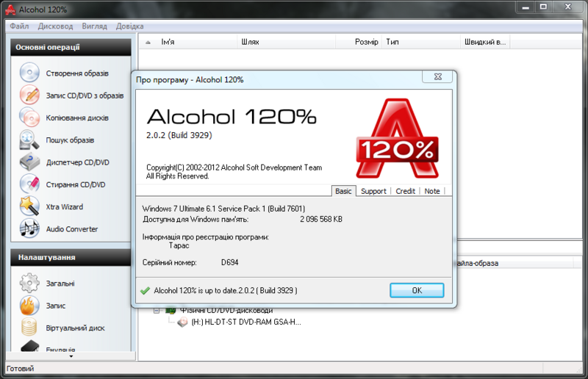Click the Стирання CD/DVD eraser icon
588x379 pixels.
[x=29, y=184]
